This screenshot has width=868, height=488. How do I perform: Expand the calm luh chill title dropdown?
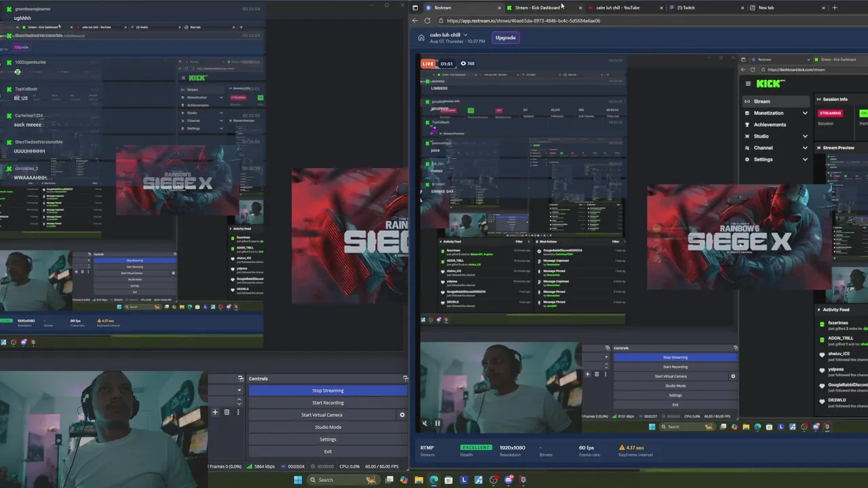tap(465, 35)
